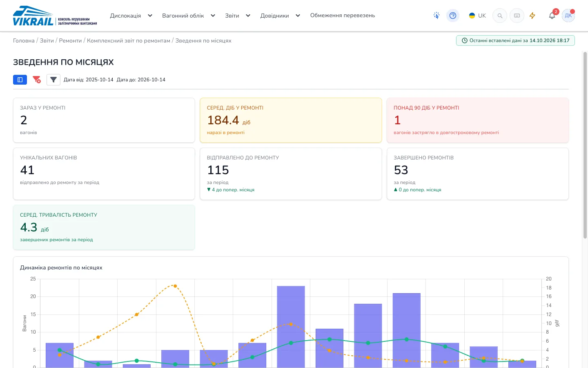Open the filter funnel button
This screenshot has width=588, height=368.
pos(53,80)
